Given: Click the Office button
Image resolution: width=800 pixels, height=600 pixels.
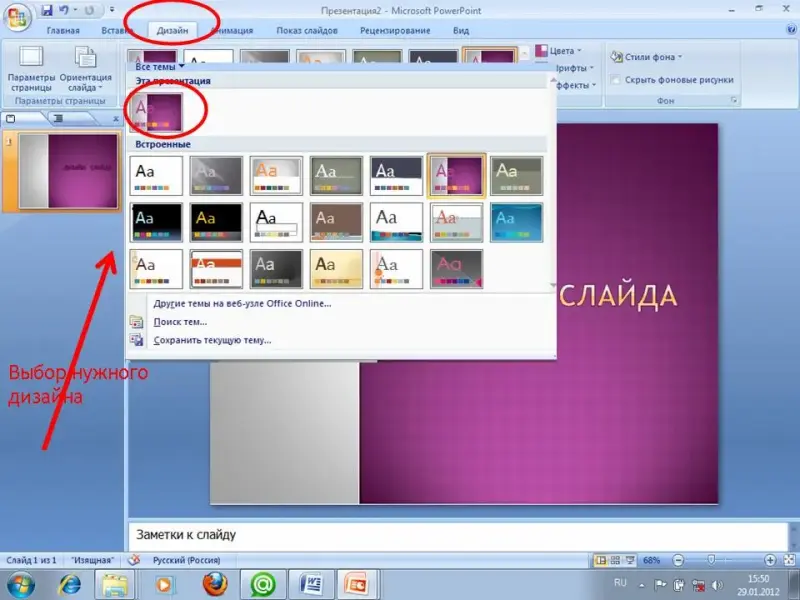Looking at the screenshot, I should point(16,15).
